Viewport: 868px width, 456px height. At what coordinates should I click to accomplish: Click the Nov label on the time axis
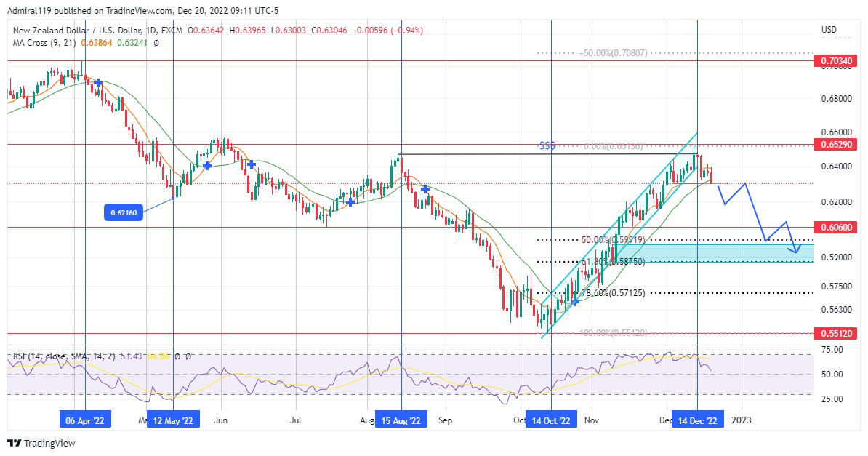tap(592, 420)
